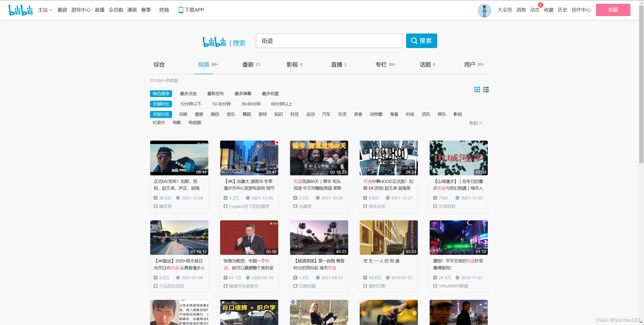644x325 pixels.
Task: Click the bilibili logo in the top bar
Action: [20, 10]
